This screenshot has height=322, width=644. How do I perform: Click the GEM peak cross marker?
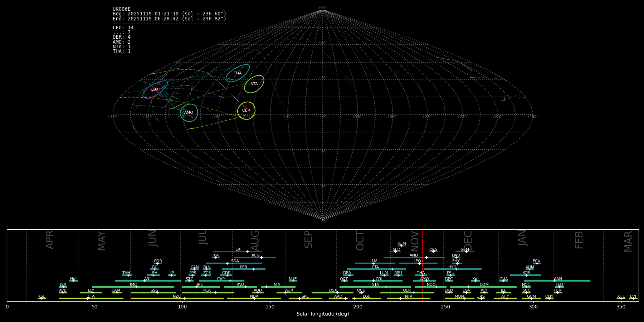466,252
